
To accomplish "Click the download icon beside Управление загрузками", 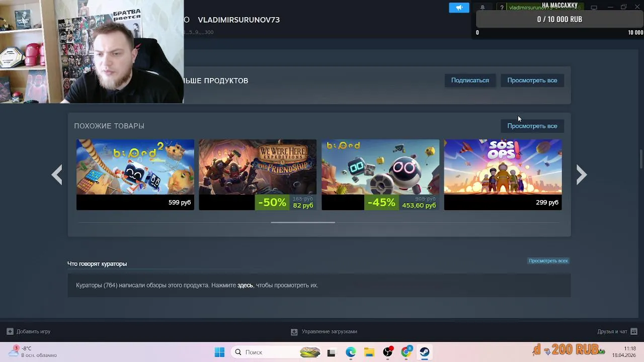I will pos(294,331).
